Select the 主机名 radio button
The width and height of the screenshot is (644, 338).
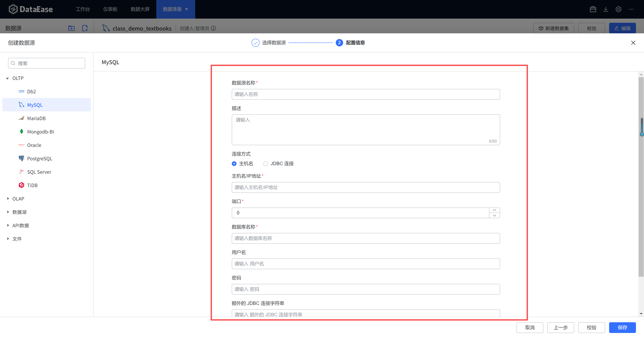(x=234, y=163)
